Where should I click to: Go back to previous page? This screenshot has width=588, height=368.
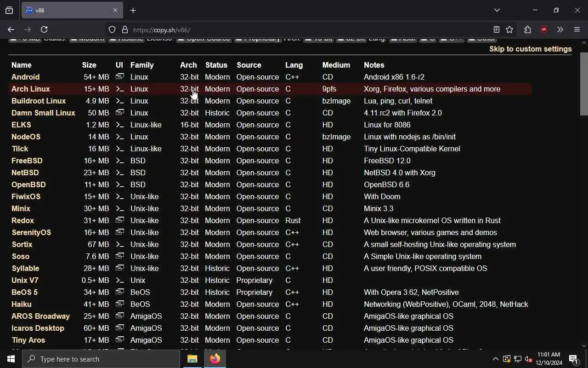pos(11,29)
